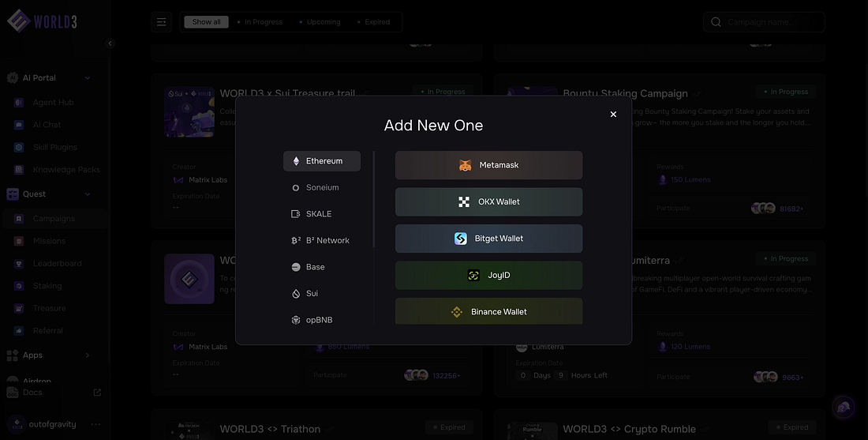Viewport: 868px width, 440px height.
Task: Select the Base network icon
Action: pyautogui.click(x=296, y=267)
